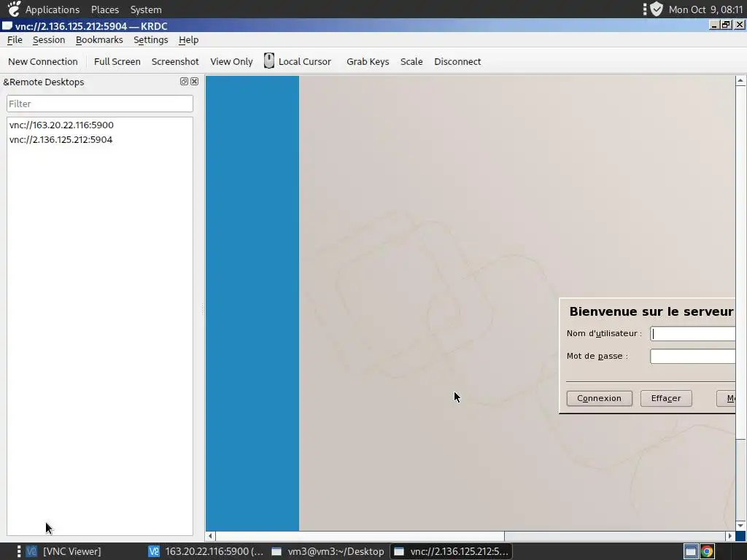Screen dimensions: 747x560
Task: Click scroll up arrow of vertical scrollbar
Action: coord(740,80)
